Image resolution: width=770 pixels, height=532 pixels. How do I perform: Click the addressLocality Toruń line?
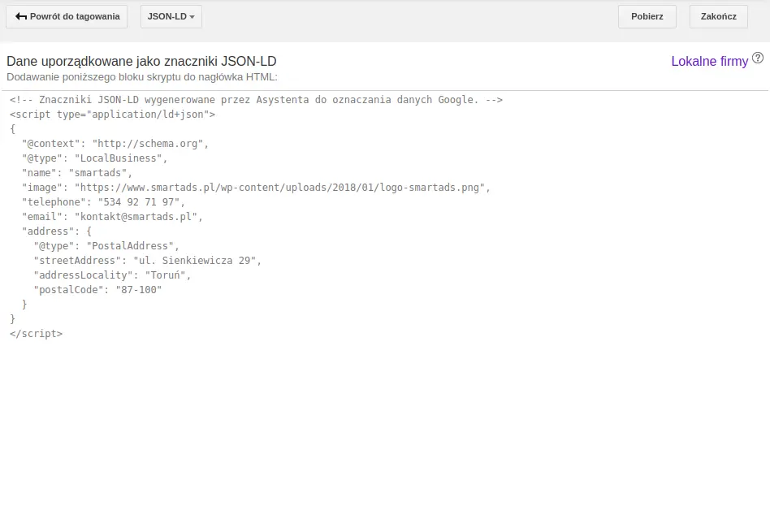tap(112, 275)
